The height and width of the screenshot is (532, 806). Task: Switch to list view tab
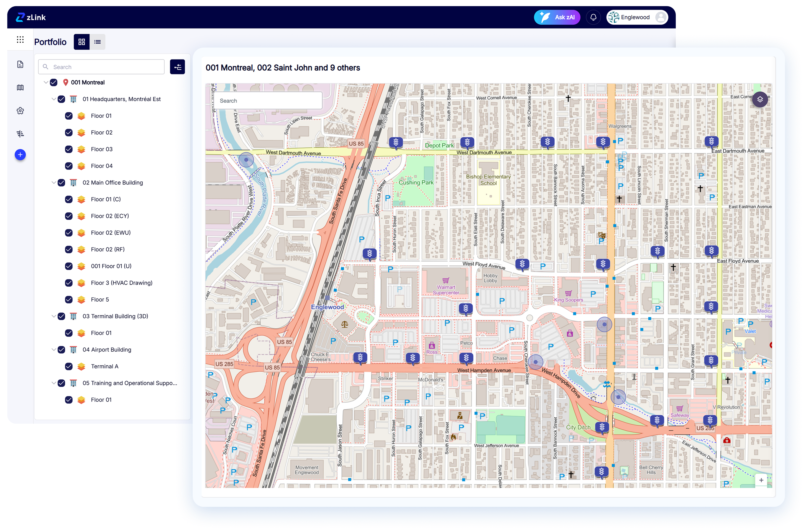pyautogui.click(x=98, y=42)
